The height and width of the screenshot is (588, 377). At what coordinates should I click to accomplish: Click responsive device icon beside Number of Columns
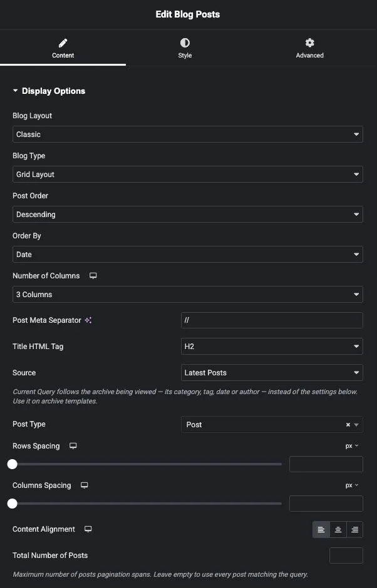tap(93, 276)
